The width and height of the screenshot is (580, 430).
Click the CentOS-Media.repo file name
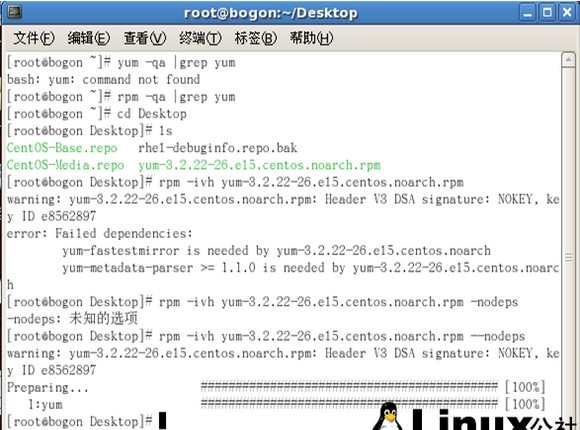pyautogui.click(x=65, y=165)
